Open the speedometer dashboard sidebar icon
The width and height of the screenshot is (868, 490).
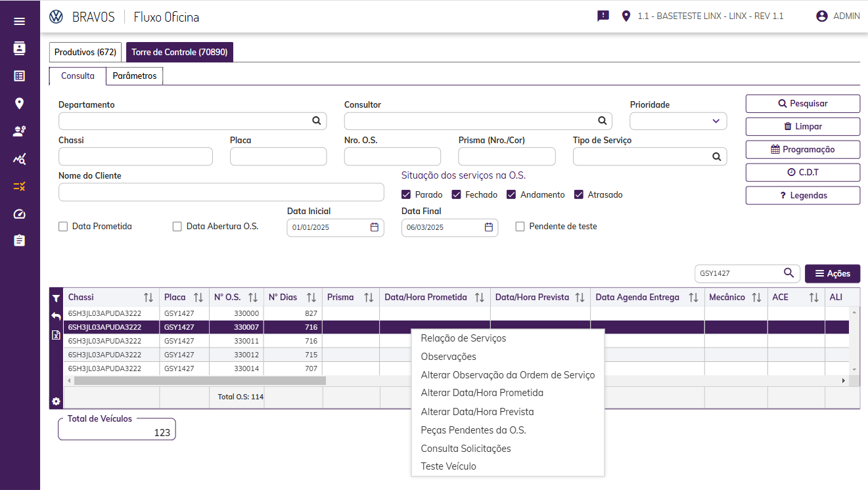tap(20, 214)
